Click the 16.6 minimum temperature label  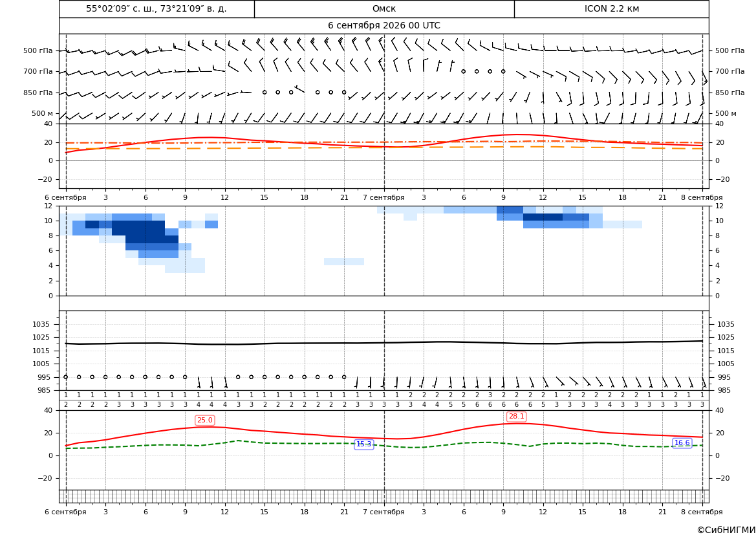(x=682, y=443)
